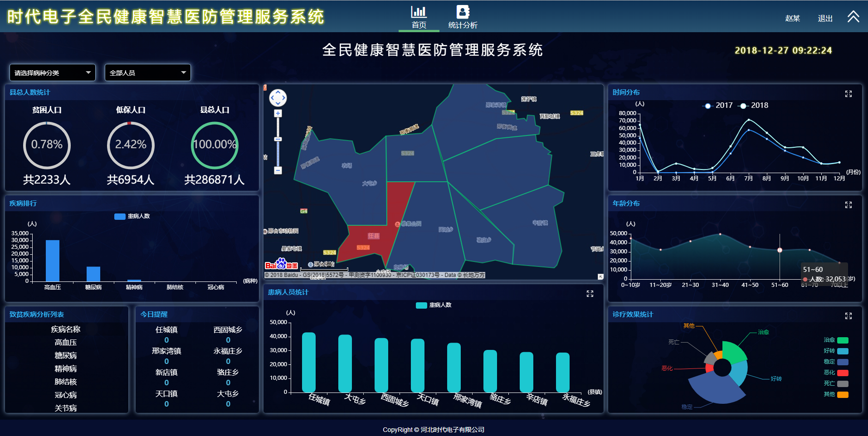
Task: Click the map zoom slider handle
Action: (278, 139)
